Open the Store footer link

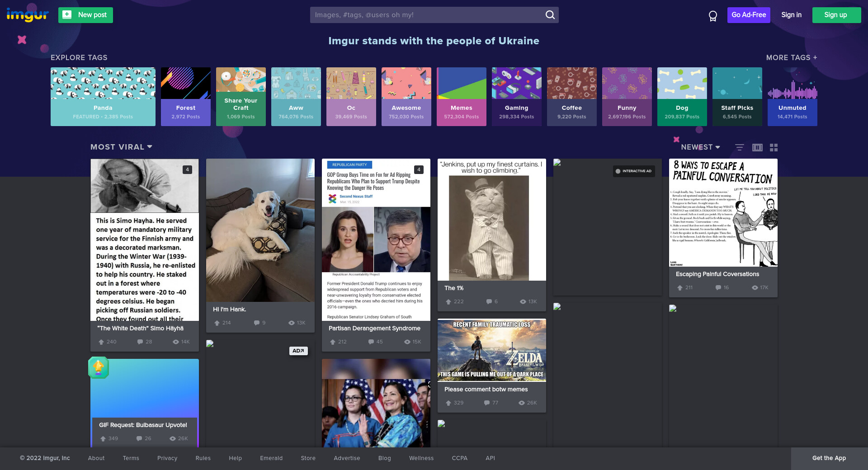(x=308, y=458)
